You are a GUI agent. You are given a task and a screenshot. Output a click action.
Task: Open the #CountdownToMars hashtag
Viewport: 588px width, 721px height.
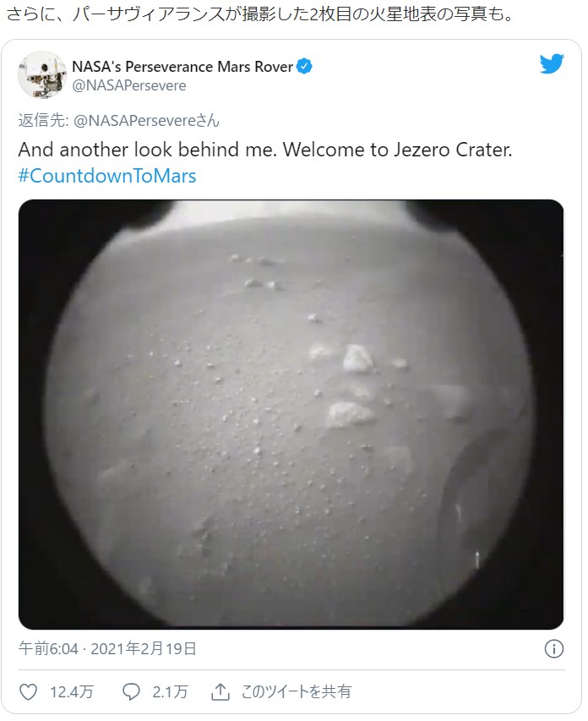(x=107, y=176)
